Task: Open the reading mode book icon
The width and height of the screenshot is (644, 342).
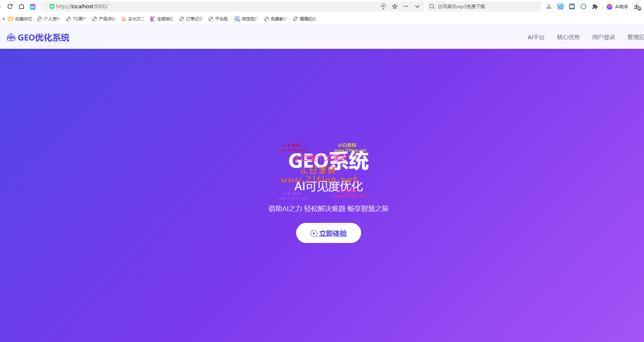Action: (572, 6)
